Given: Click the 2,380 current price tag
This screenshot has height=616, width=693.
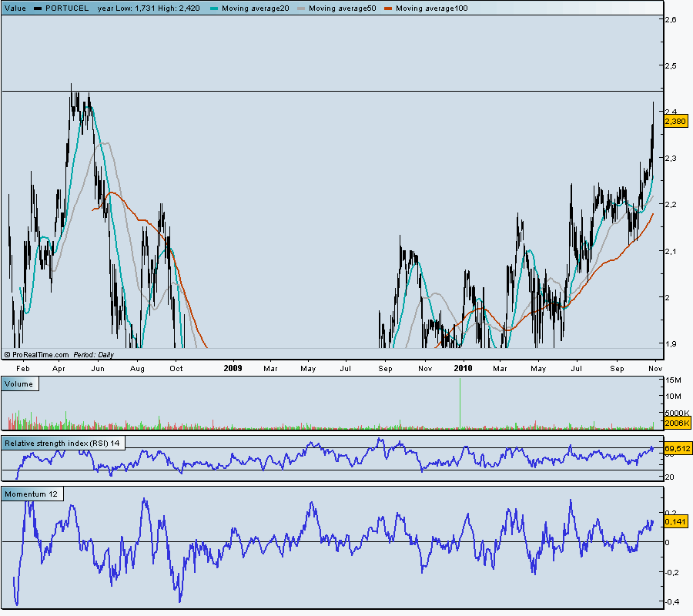Looking at the screenshot, I should point(675,122).
